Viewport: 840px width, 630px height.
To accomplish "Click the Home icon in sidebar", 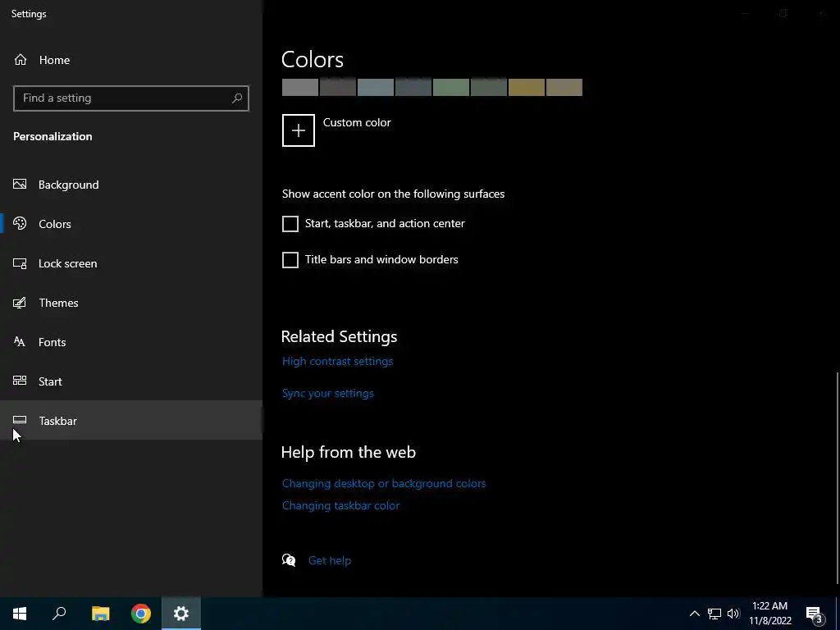I will pyautogui.click(x=21, y=59).
